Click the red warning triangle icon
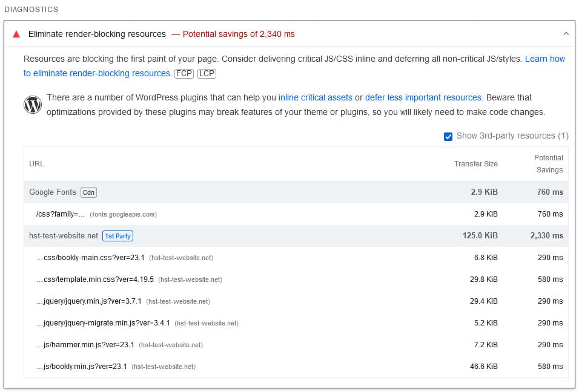 pos(16,34)
